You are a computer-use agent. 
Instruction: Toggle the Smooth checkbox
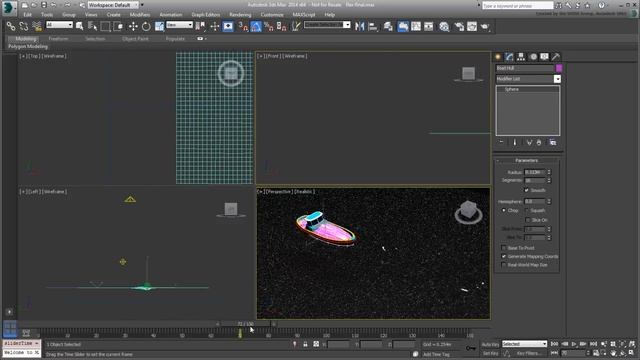[x=527, y=190]
